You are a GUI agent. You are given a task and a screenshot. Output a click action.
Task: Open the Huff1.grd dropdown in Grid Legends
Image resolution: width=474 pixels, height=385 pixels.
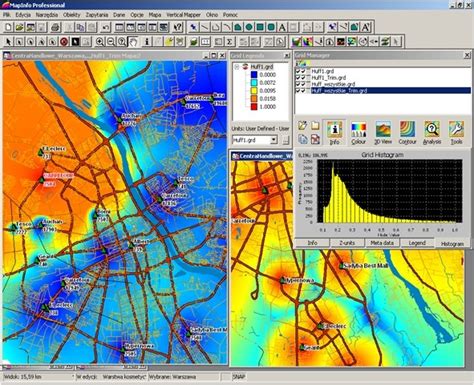coord(274,140)
